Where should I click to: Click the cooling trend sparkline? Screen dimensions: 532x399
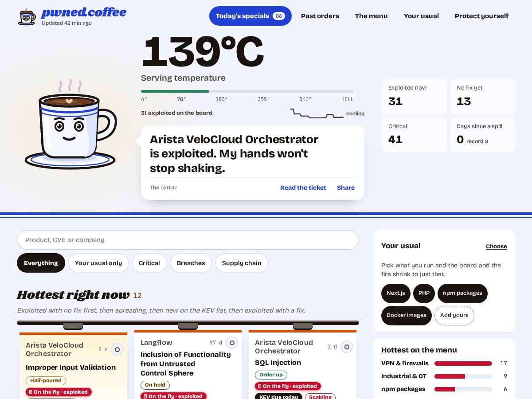pyautogui.click(x=317, y=113)
